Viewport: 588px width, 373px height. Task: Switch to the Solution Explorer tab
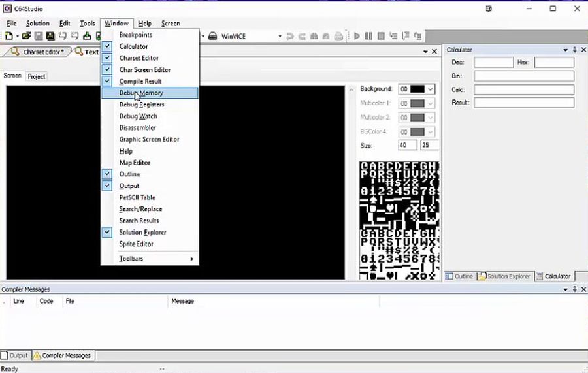(505, 276)
